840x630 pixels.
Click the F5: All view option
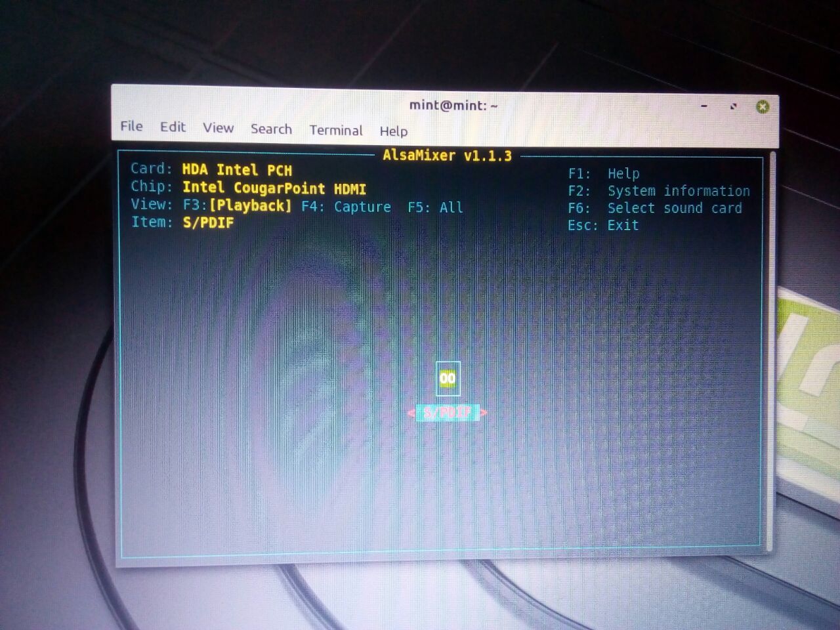pyautogui.click(x=435, y=207)
